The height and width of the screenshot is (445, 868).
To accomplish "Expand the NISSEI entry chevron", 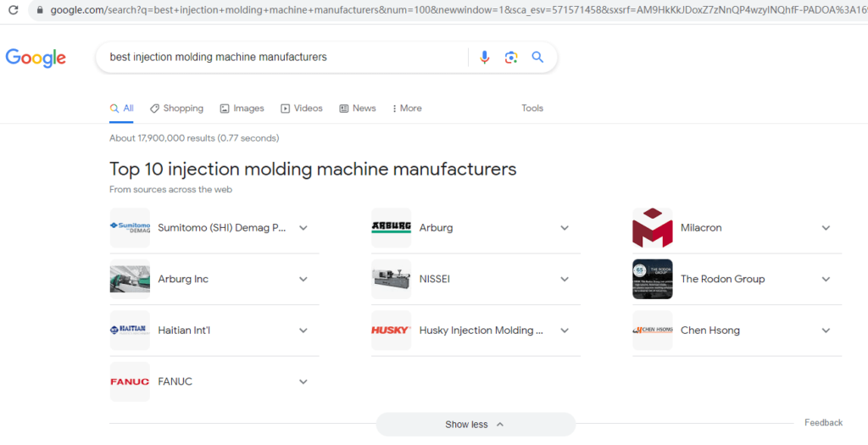I will [565, 279].
